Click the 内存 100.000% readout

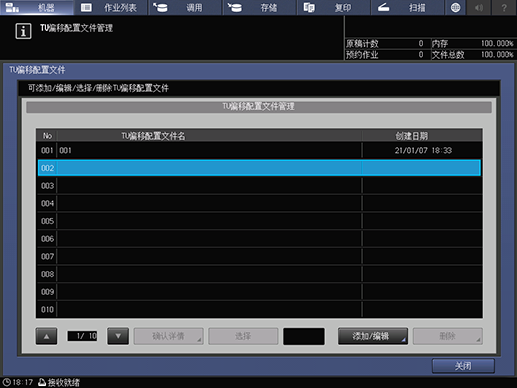coord(473,44)
